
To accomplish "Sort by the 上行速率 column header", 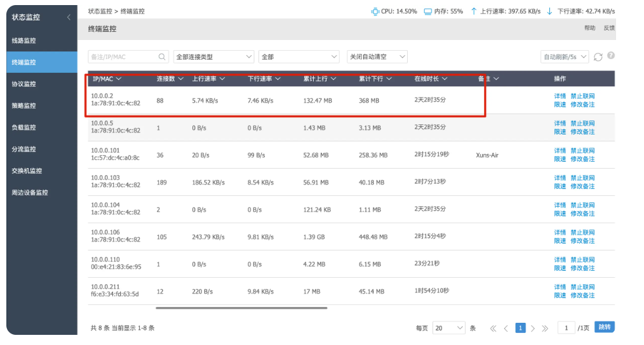I will 208,79.
